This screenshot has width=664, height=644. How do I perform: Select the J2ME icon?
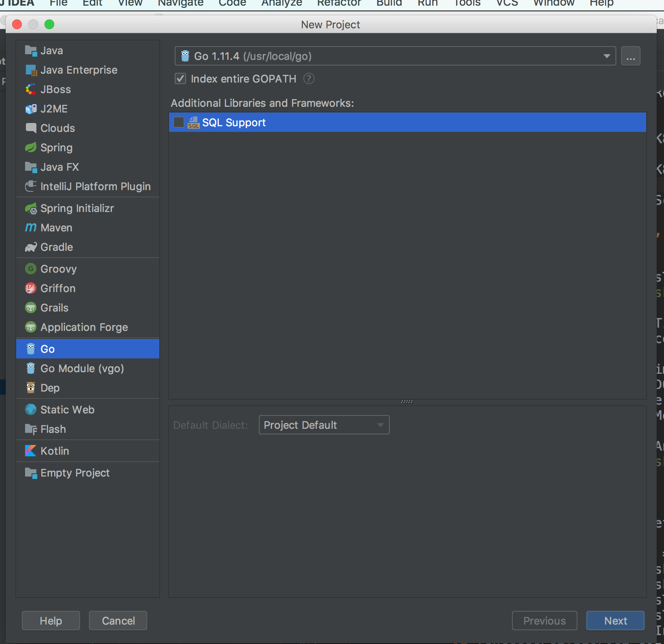click(x=31, y=109)
